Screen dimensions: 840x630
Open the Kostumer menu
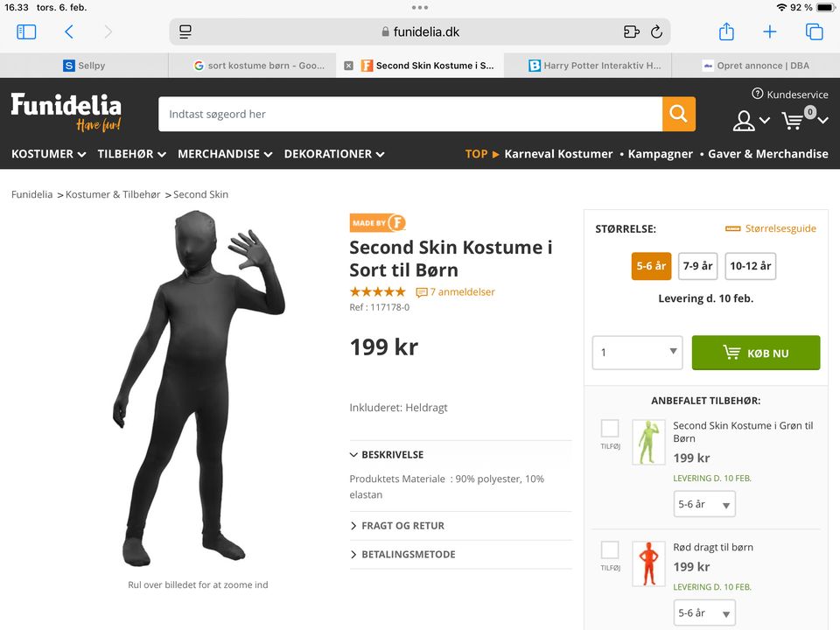(x=48, y=154)
